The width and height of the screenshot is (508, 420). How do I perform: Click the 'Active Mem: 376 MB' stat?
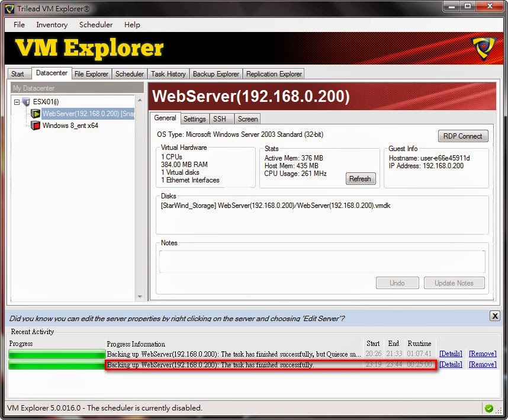294,158
